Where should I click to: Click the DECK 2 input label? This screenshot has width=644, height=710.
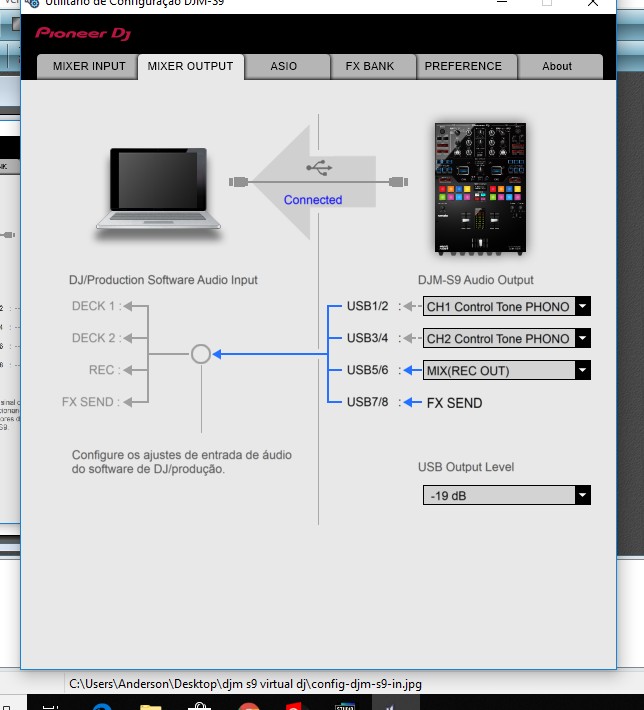click(96, 338)
